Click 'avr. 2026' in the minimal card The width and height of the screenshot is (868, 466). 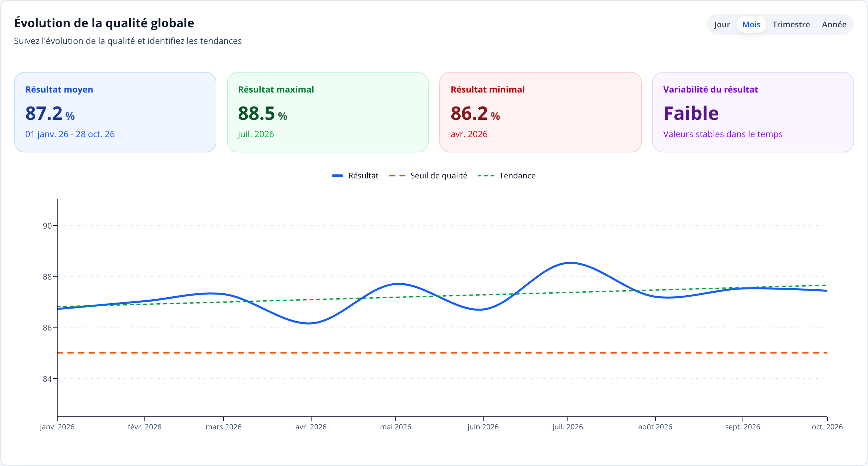[x=469, y=134]
